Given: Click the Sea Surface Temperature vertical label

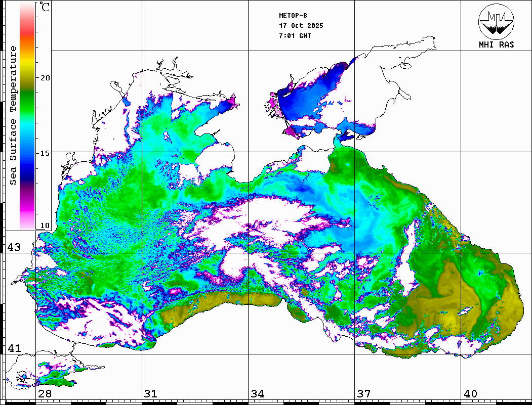Looking at the screenshot, I should click(13, 115).
